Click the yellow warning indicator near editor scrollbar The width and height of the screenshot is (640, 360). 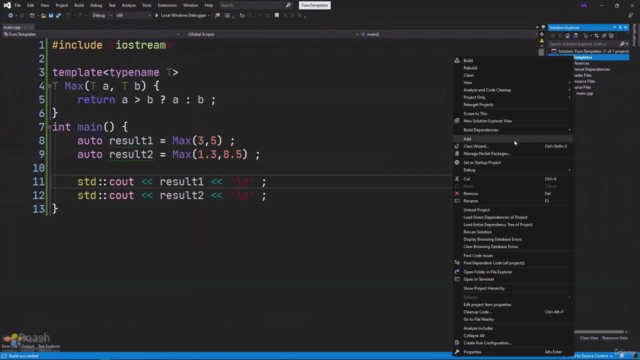click(x=542, y=41)
